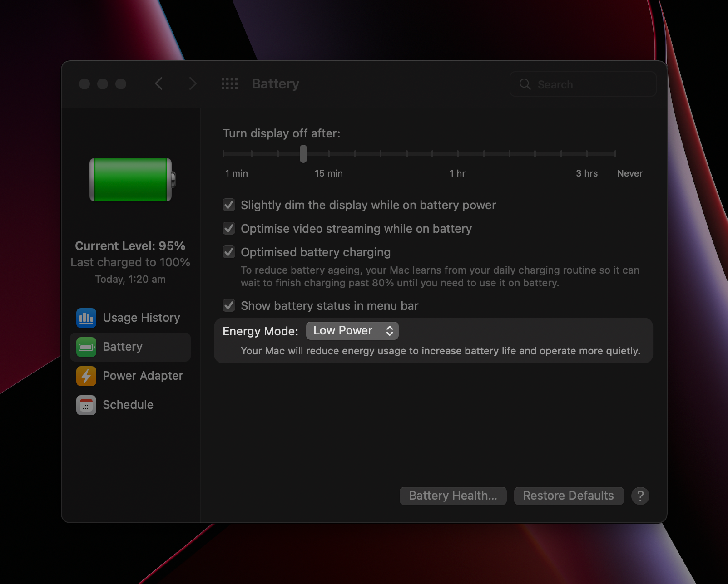Click the green Battery sidebar icon

(x=86, y=347)
